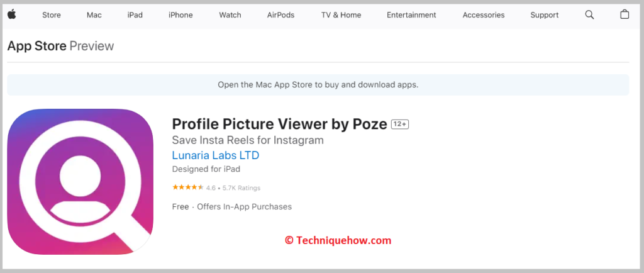Open the Mac menu item

(94, 15)
